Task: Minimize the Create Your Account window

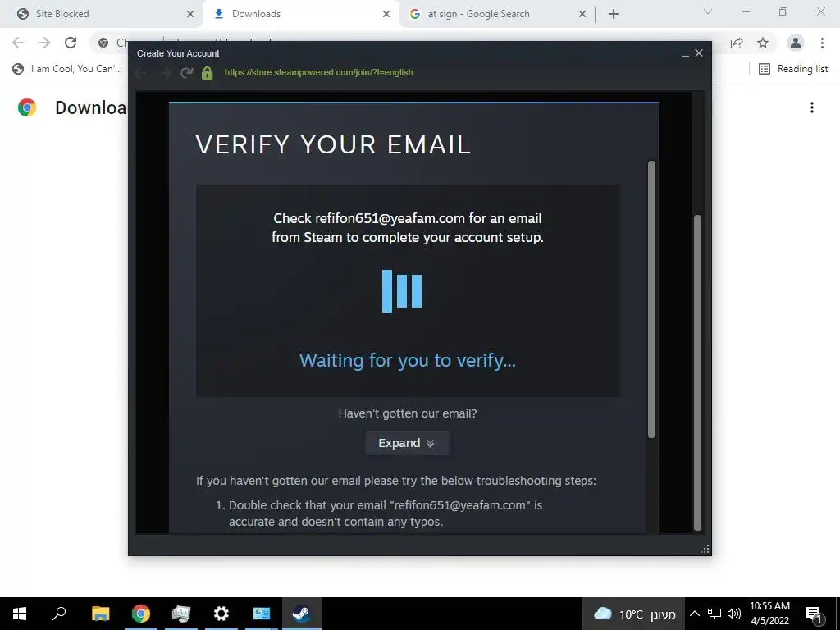Action: [x=686, y=54]
